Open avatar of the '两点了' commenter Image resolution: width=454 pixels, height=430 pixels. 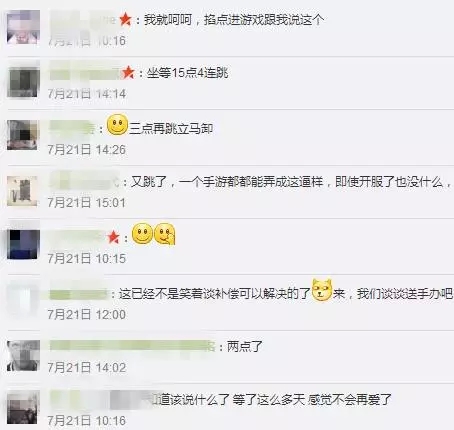(x=23, y=355)
